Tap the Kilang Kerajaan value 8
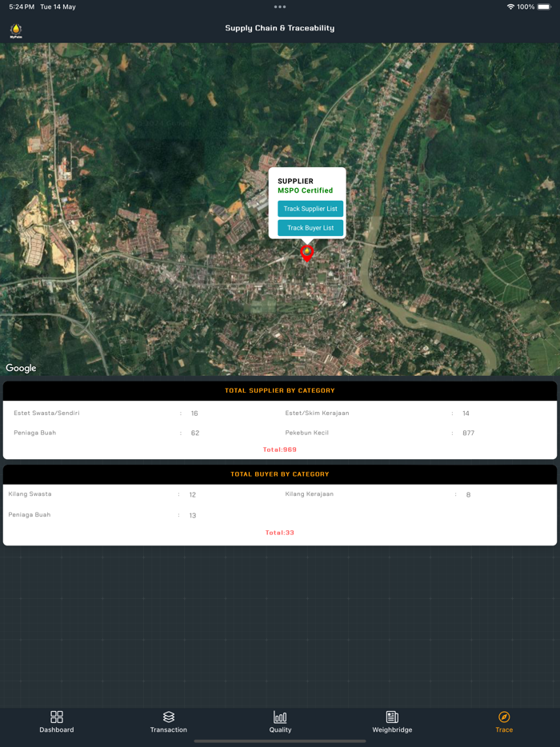 469,495
